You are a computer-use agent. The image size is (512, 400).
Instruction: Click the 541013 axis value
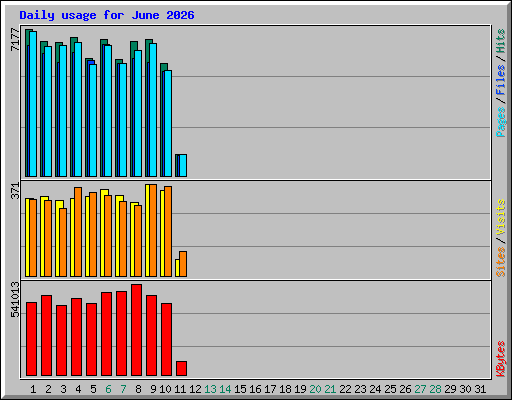15,299
